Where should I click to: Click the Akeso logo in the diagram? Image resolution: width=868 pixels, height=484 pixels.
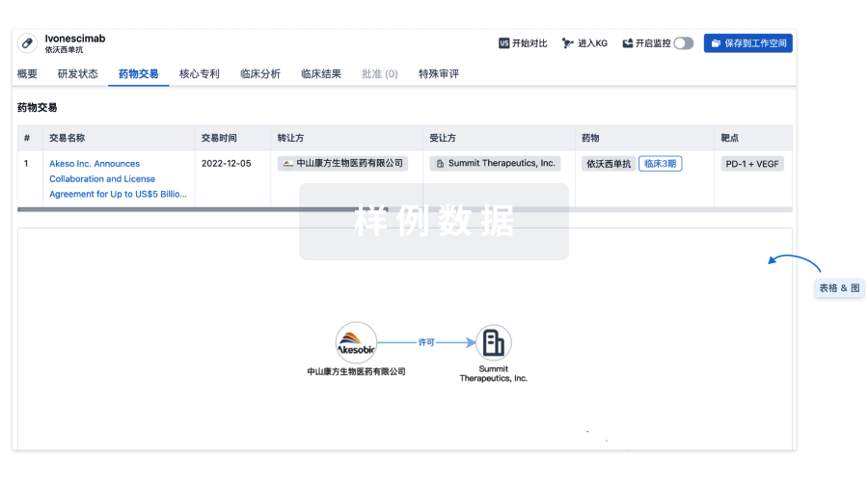tap(356, 342)
